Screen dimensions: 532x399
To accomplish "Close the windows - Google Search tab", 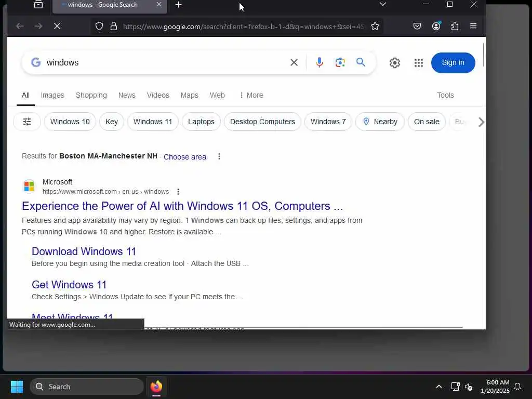I will pos(159,4).
